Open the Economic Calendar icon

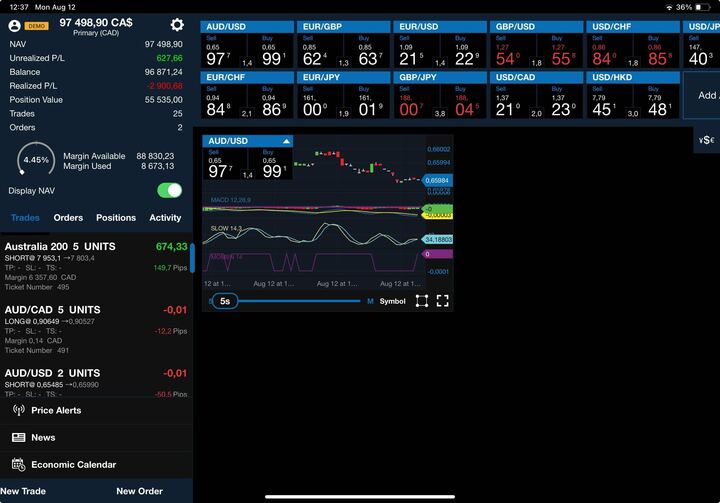[x=18, y=464]
